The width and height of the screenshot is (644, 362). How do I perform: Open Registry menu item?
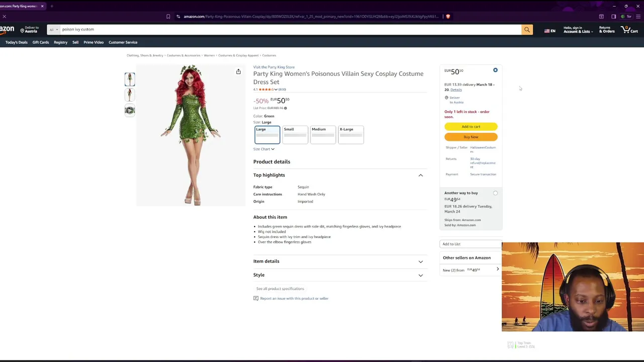point(60,42)
